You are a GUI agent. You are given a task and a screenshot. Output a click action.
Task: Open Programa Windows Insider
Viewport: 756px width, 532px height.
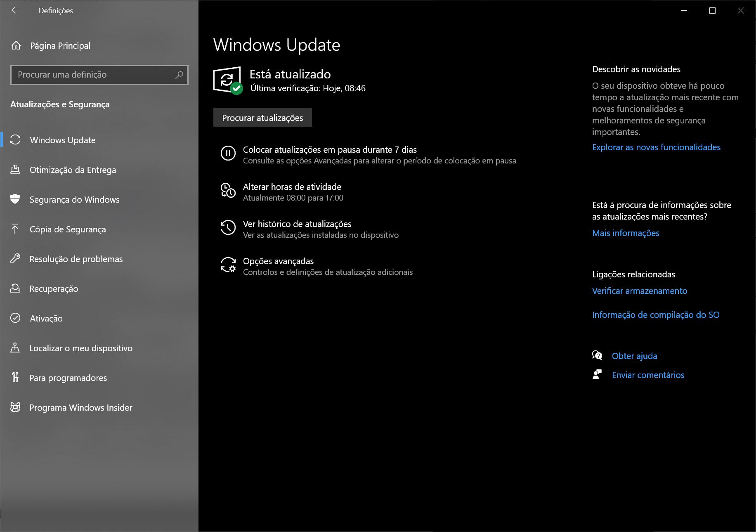click(x=99, y=407)
